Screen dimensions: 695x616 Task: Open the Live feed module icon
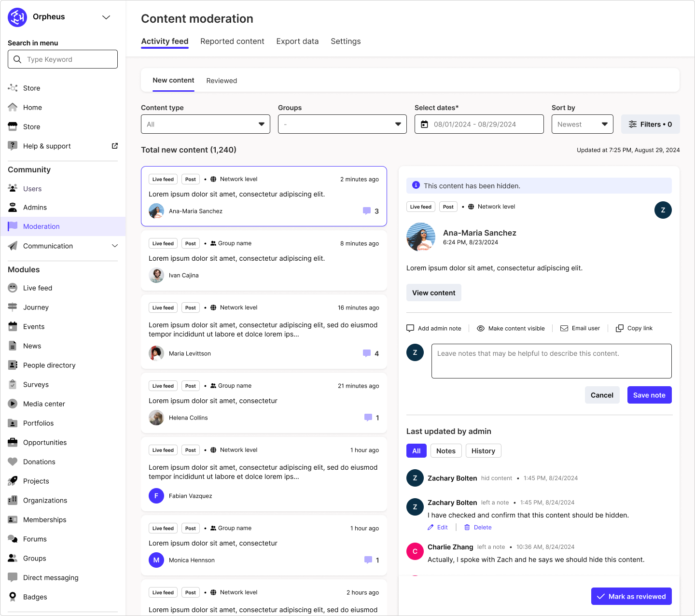[13, 288]
